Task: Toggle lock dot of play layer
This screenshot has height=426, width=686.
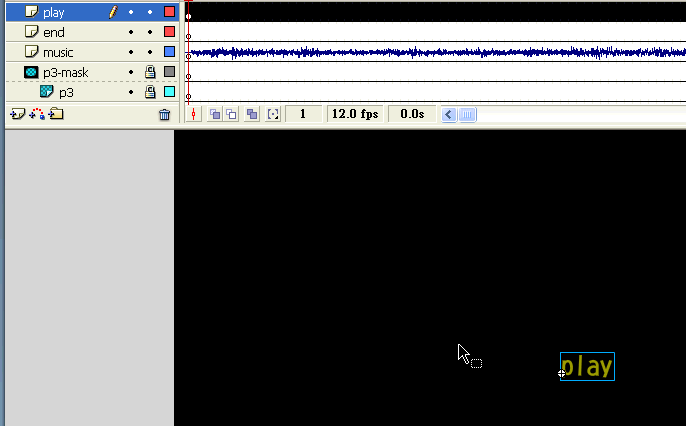Action: tap(150, 12)
